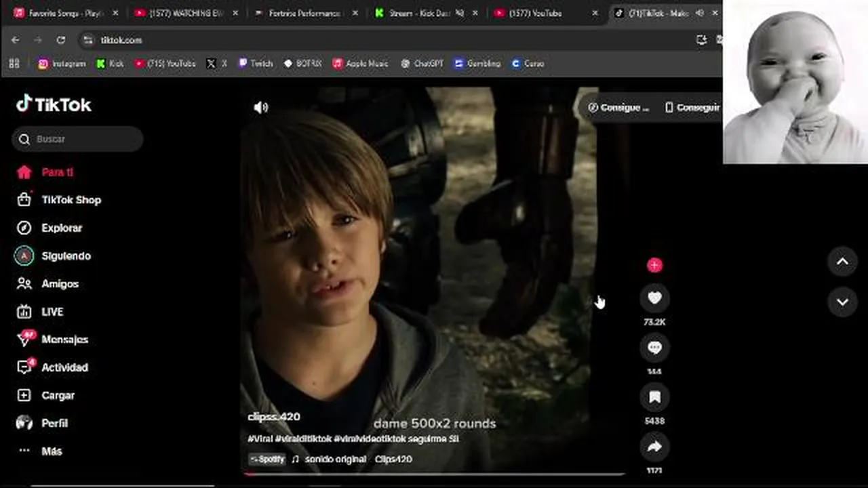Mute the Kick stream tab audio
The width and height of the screenshot is (868, 488).
point(460,13)
